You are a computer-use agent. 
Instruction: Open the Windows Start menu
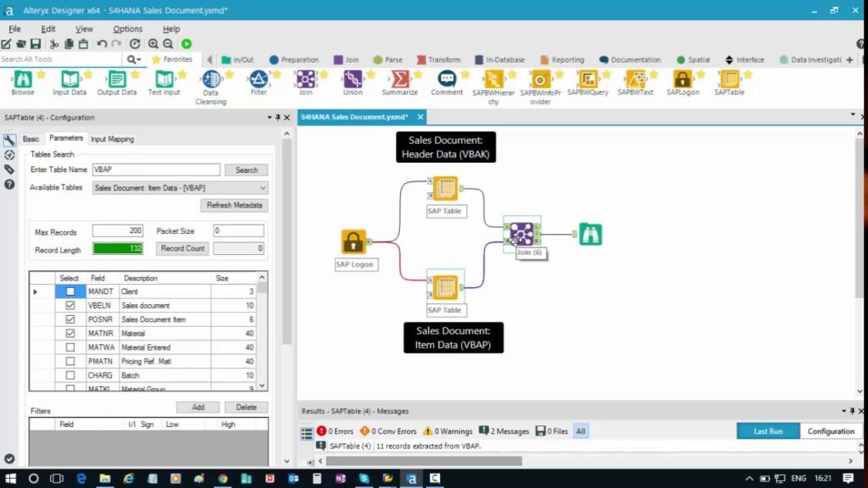[x=10, y=479]
